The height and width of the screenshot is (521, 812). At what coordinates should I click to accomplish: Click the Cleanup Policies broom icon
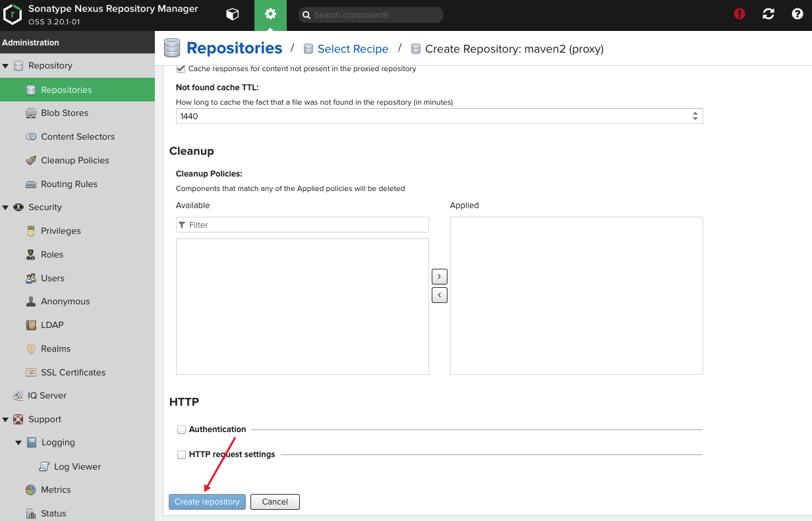coord(31,161)
